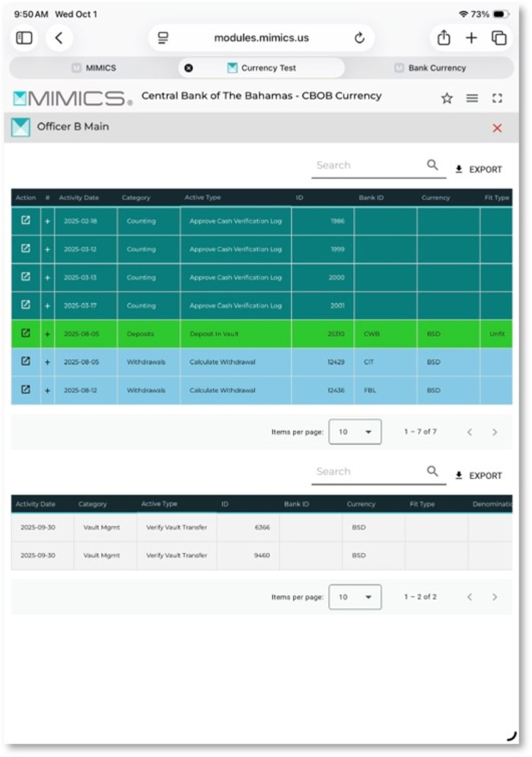
Task: Favorite this page with star icon
Action: coord(447,98)
